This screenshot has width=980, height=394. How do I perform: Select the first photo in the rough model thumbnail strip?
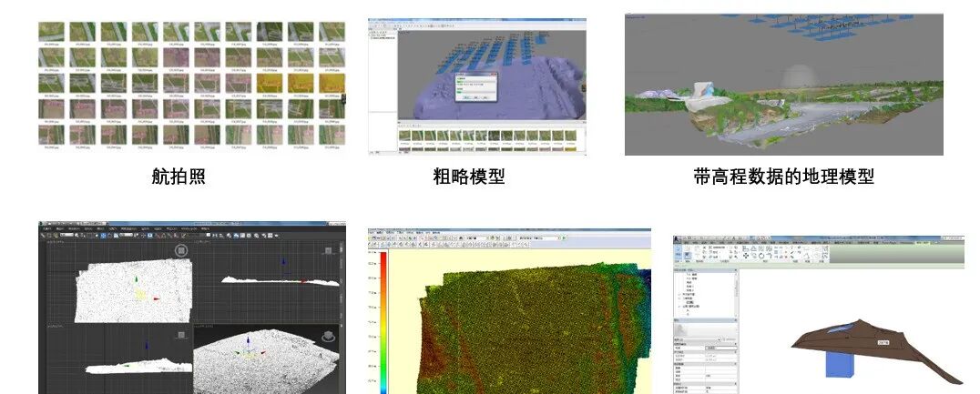[x=404, y=136]
